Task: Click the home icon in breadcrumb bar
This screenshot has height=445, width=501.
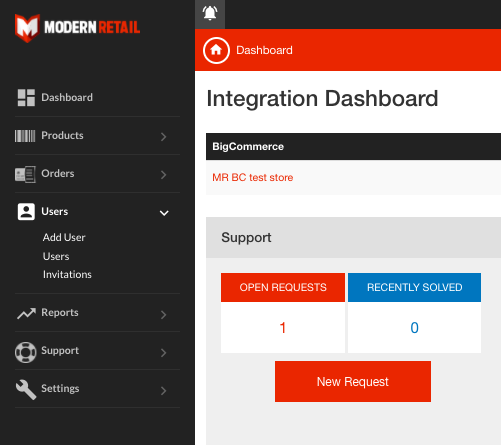Action: 216,50
